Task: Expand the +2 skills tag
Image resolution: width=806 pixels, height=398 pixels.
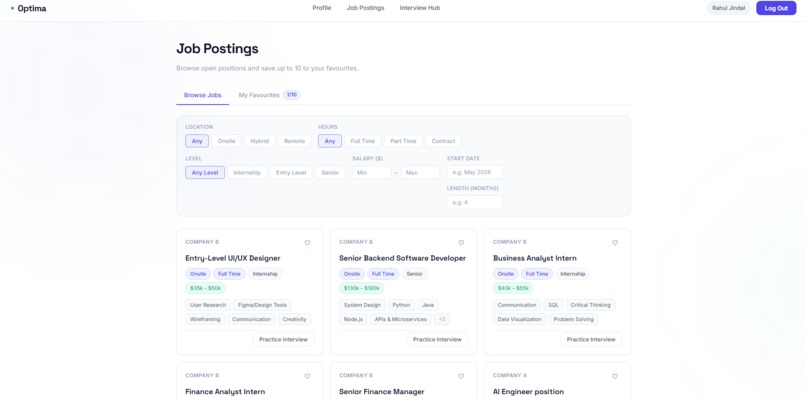Action: (x=442, y=319)
